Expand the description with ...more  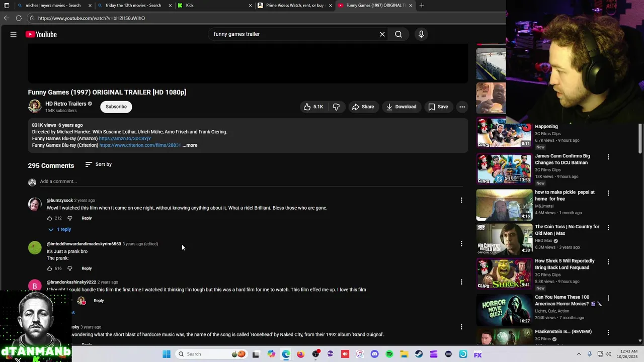tap(190, 145)
